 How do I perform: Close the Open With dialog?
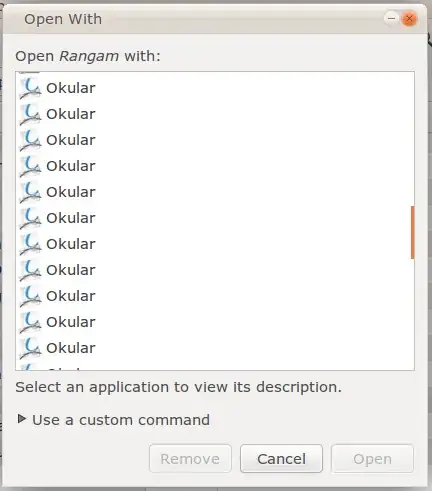409,19
